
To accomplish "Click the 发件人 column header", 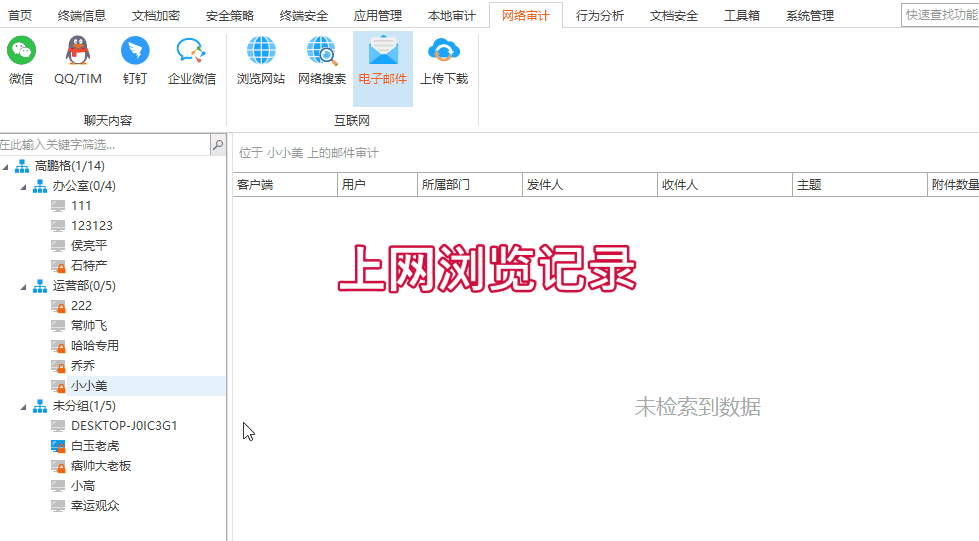I will pyautogui.click(x=545, y=185).
